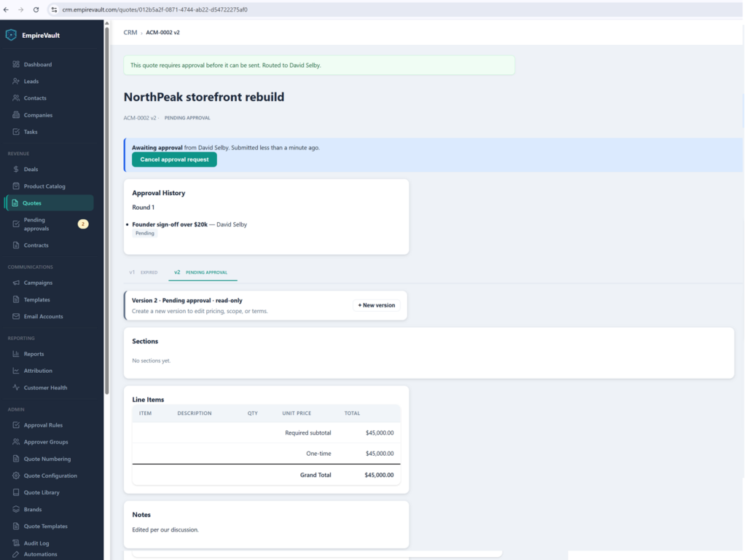Select the v2 Pending Approval tab
746x560 pixels.
click(x=203, y=272)
